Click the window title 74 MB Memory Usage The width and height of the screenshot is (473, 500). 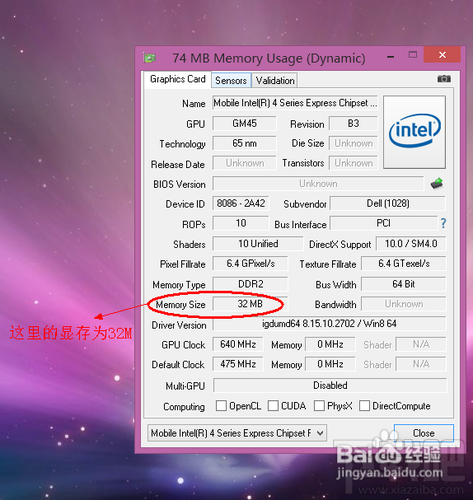click(x=269, y=58)
